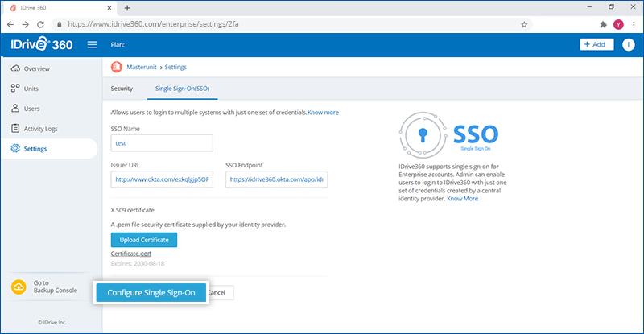Click the Issuer URL input field
644x334 pixels.
pos(162,179)
